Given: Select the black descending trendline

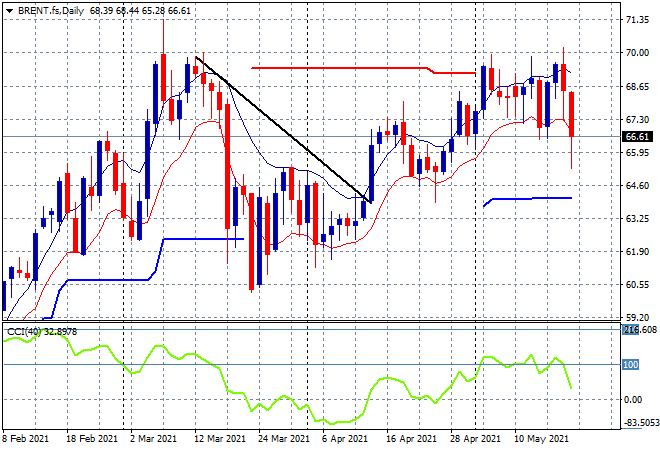Looking at the screenshot, I should 283,129.
